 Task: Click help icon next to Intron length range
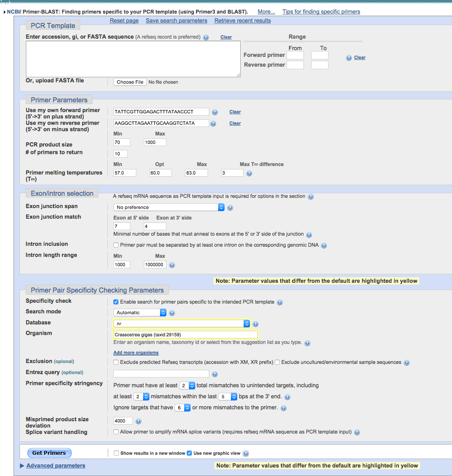click(x=172, y=265)
